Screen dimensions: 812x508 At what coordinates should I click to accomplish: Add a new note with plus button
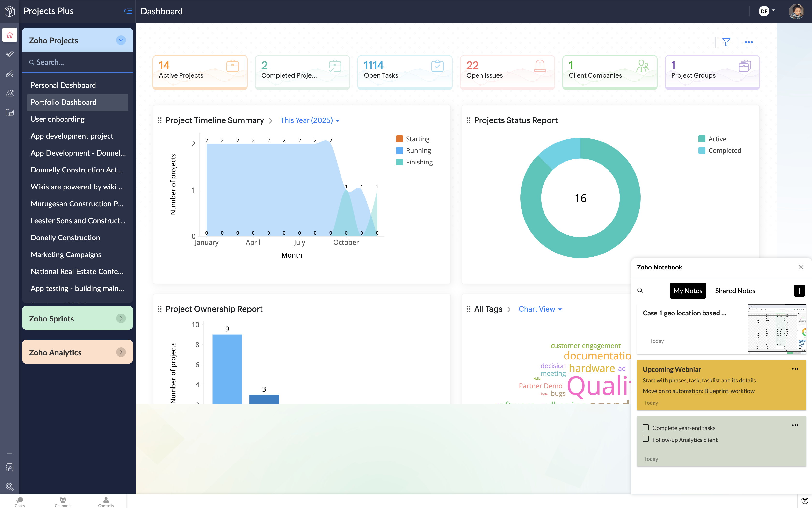click(x=799, y=291)
